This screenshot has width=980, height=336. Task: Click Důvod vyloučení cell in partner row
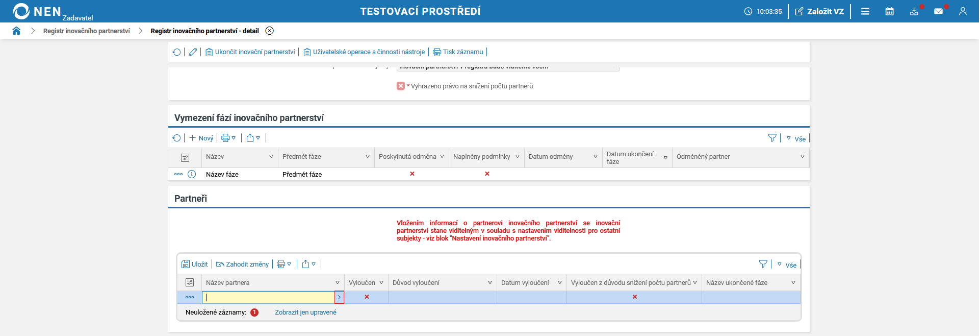[x=443, y=297]
